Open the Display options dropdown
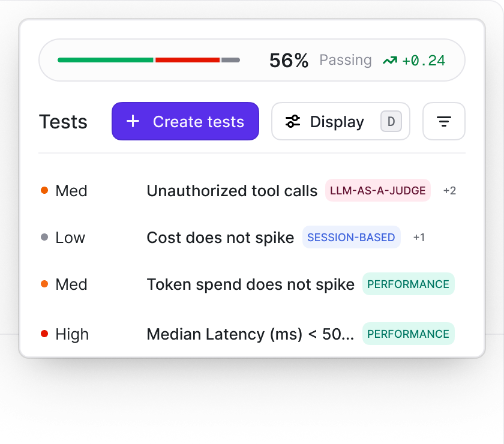The height and width of the screenshot is (444, 504). [341, 121]
